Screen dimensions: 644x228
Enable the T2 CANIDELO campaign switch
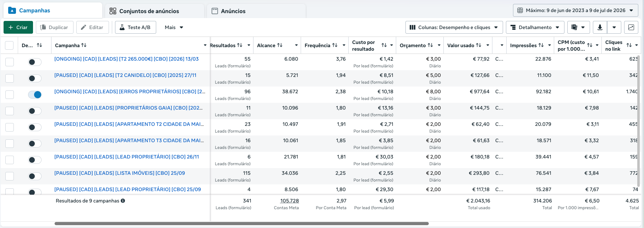coord(35,78)
